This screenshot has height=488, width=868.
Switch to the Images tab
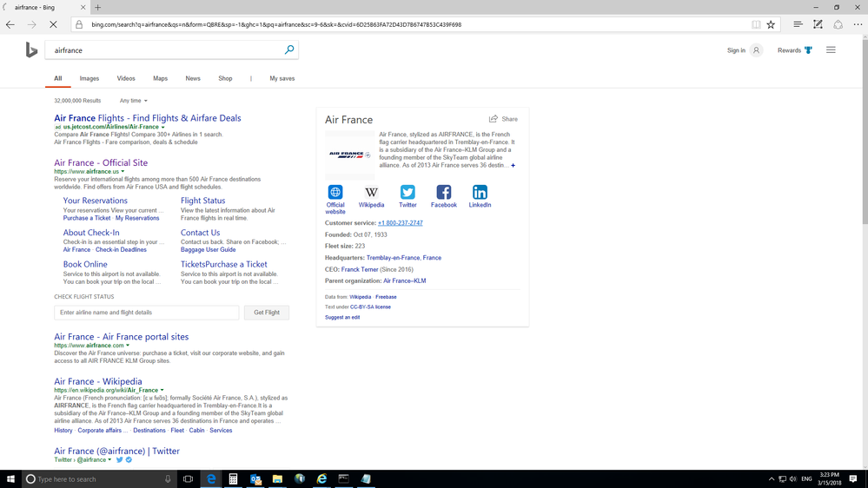[x=89, y=78]
